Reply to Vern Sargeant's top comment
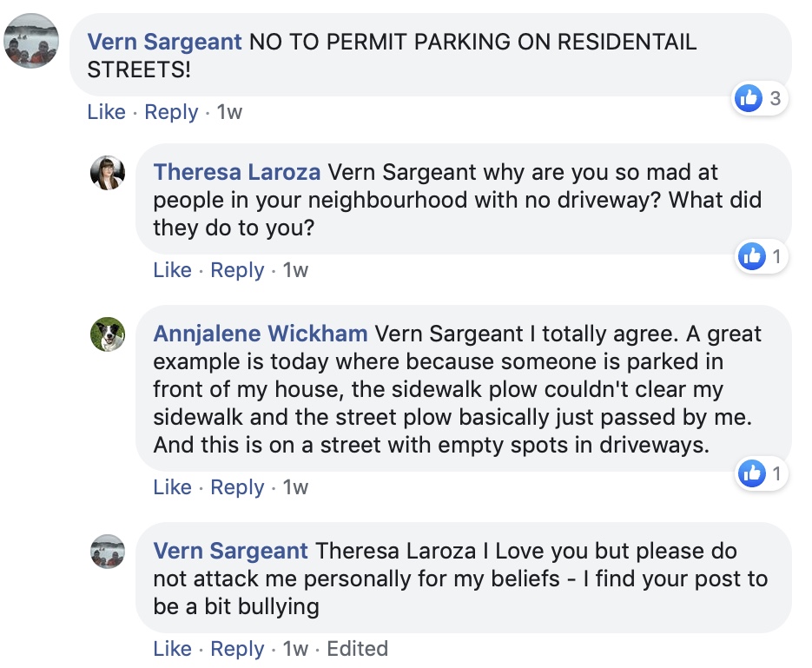The image size is (812, 668). tap(171, 112)
